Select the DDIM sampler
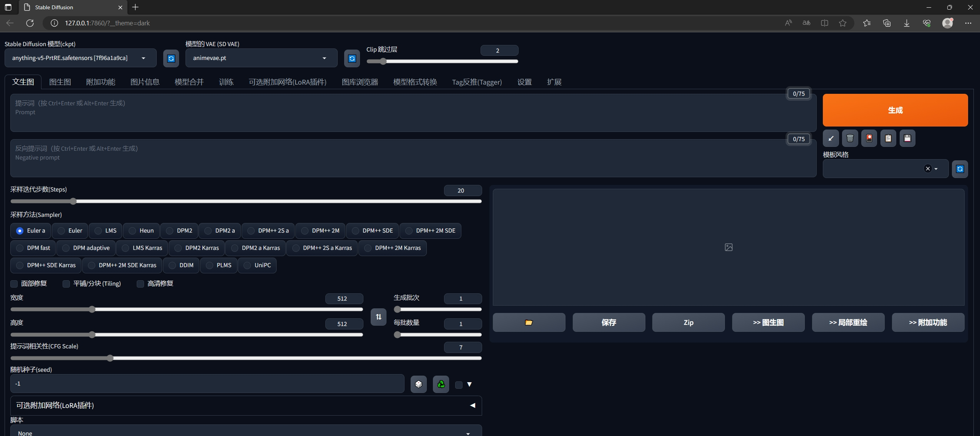The height and width of the screenshot is (436, 980). [181, 265]
